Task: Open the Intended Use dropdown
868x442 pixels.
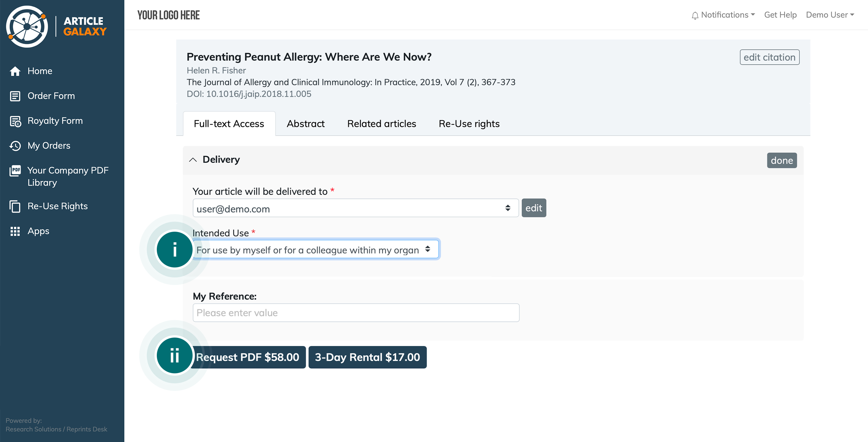Action: [x=316, y=250]
